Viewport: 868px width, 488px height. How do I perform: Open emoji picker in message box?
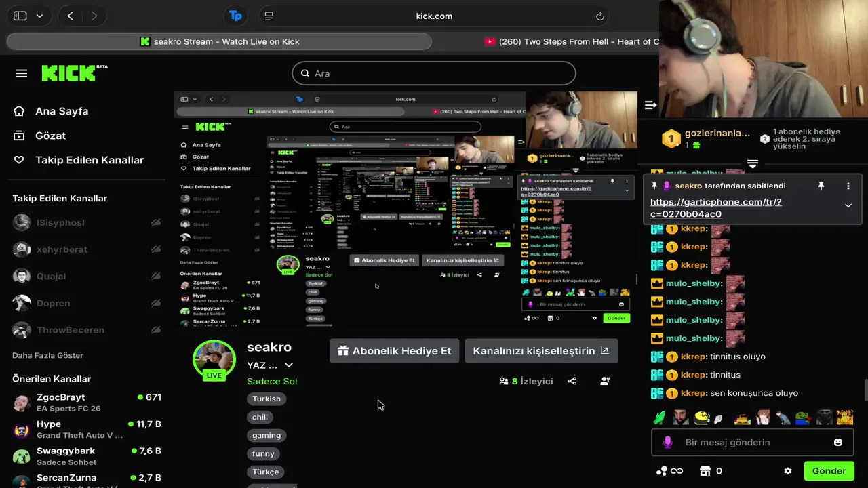[x=838, y=442]
